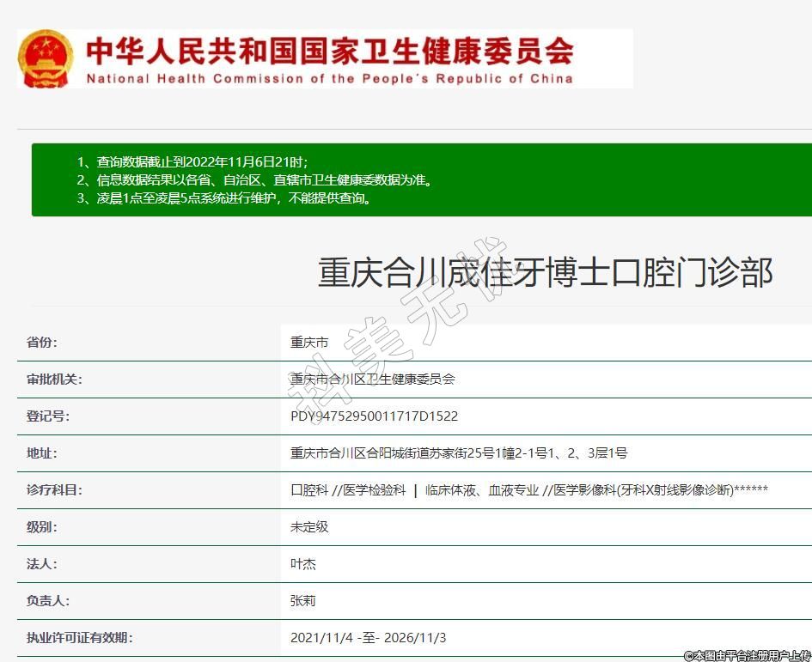
Task: Select the second notice line about data sources
Action: pos(253,180)
